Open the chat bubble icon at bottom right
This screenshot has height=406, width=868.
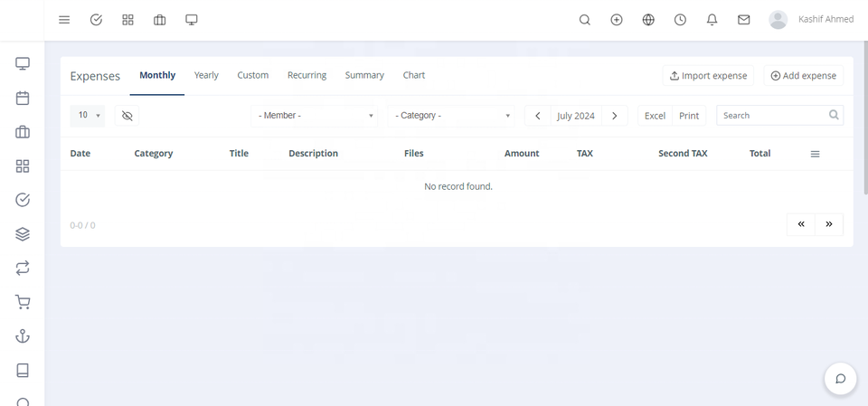(x=840, y=379)
